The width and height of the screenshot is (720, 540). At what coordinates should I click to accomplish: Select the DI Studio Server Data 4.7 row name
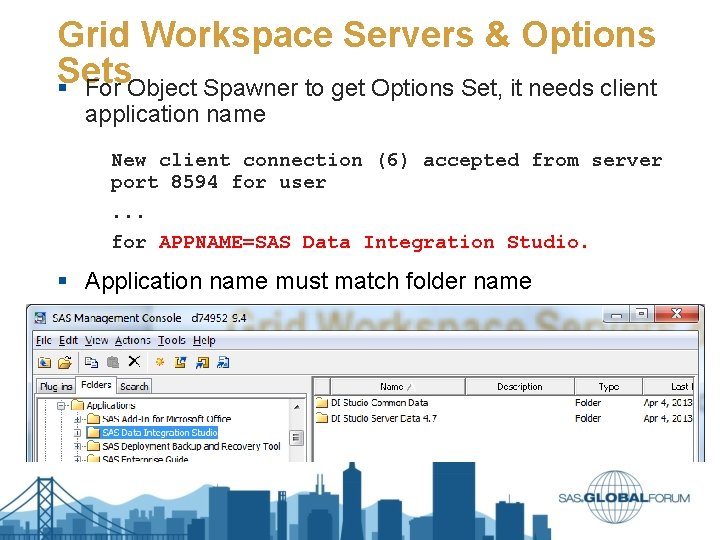384,418
